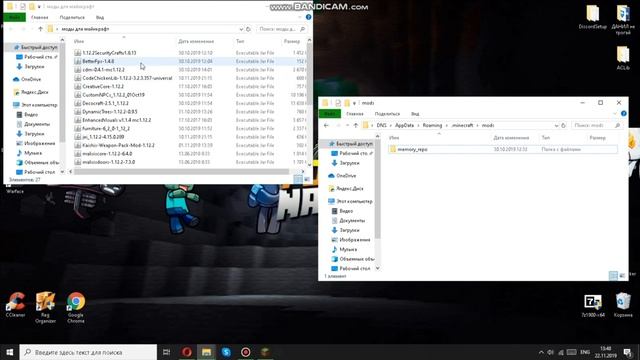640x360 pixels.
Task: Open Главная tab in моды для майнкрафт window
Action: pos(40,17)
